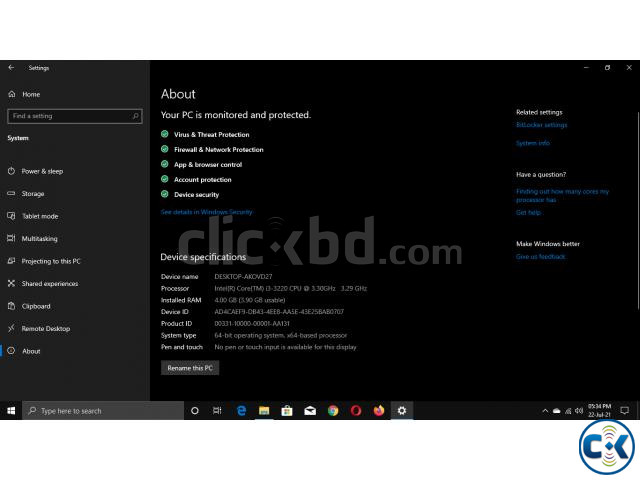
Task: Open BitLocker settings link
Action: pos(542,125)
